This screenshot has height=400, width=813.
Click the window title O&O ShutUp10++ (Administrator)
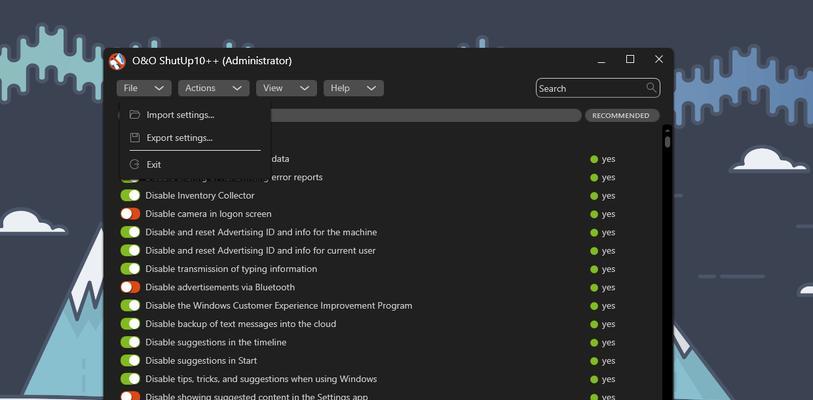[x=212, y=61]
